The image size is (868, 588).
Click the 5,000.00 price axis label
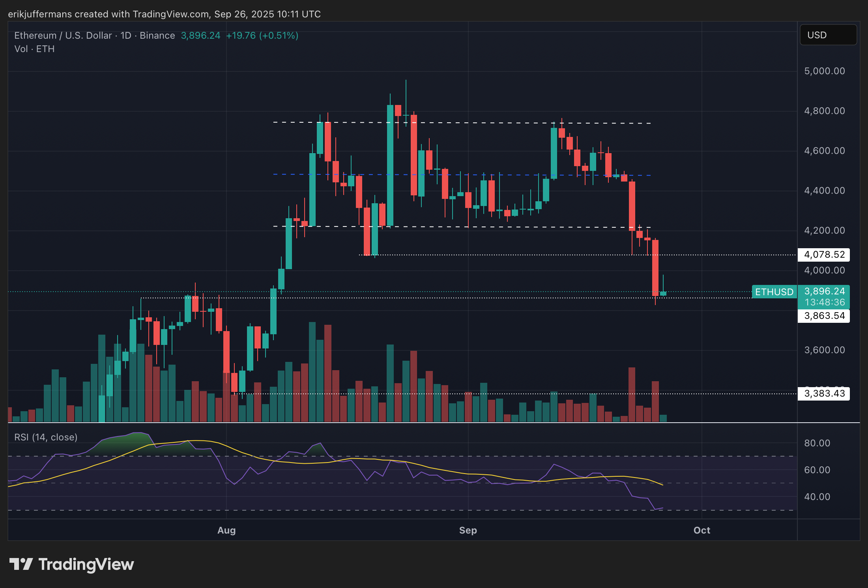point(824,71)
